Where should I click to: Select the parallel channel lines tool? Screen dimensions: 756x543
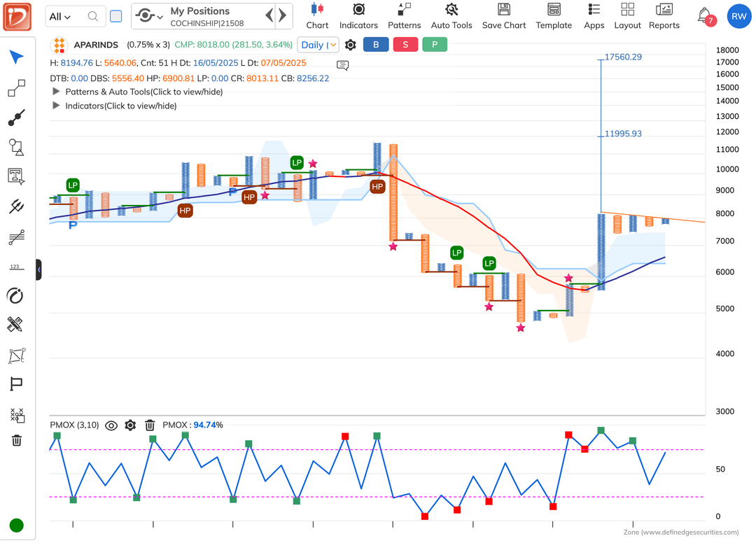16,237
